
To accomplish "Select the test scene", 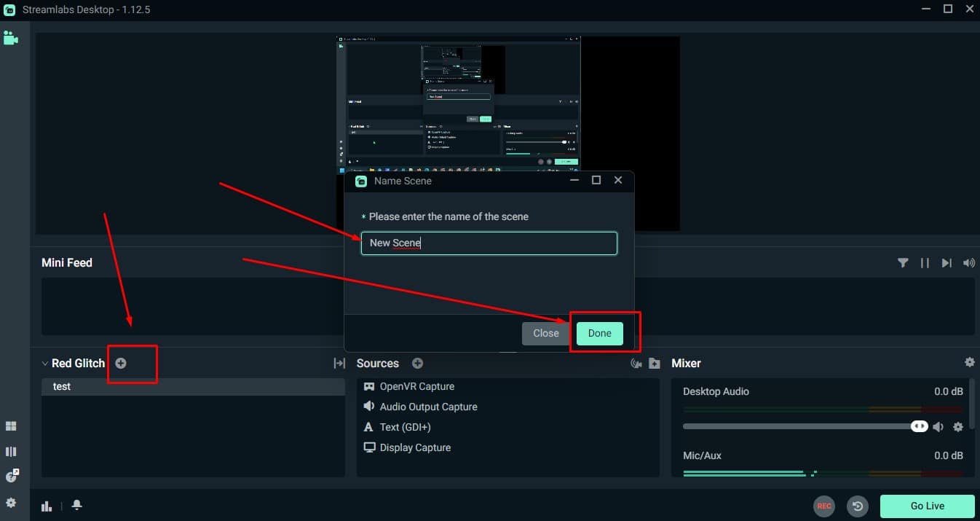I will pyautogui.click(x=193, y=387).
